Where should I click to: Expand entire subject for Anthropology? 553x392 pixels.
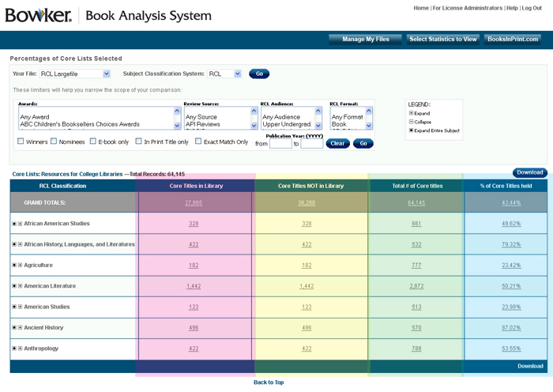click(14, 349)
